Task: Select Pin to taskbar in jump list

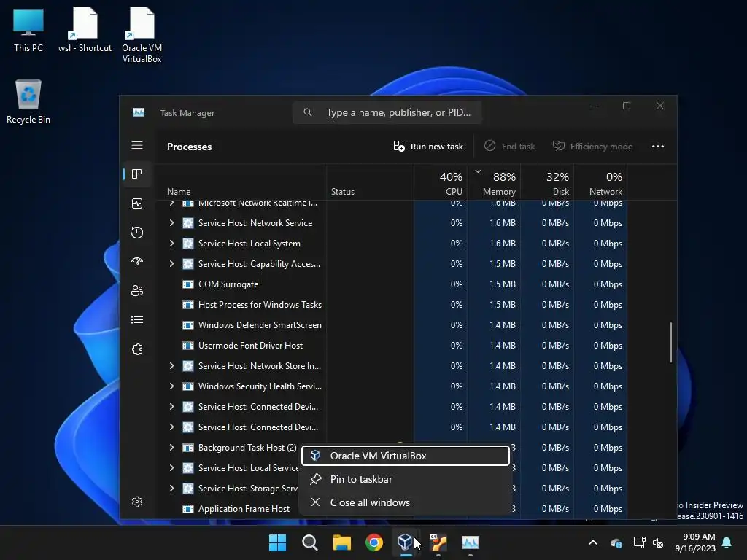Action: coord(406,479)
